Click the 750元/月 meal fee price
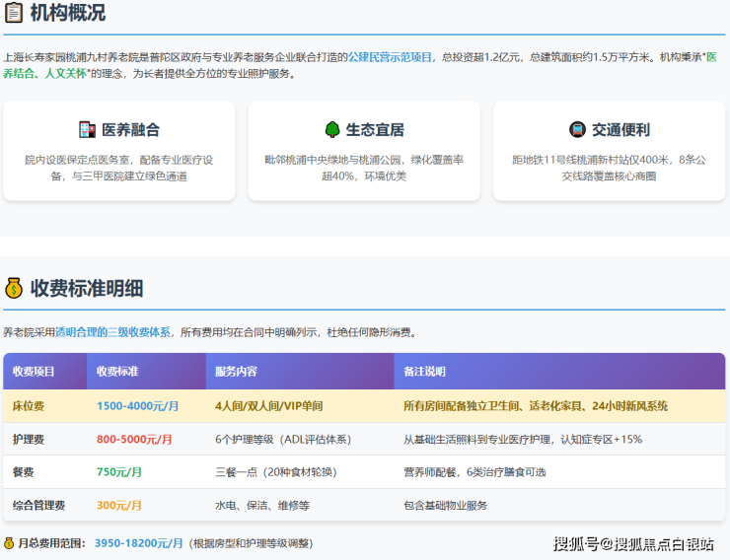Image resolution: width=730 pixels, height=560 pixels. point(119,472)
